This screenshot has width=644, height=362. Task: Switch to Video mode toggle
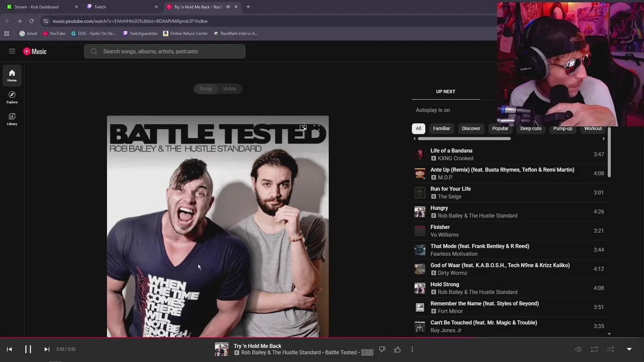[x=229, y=88]
